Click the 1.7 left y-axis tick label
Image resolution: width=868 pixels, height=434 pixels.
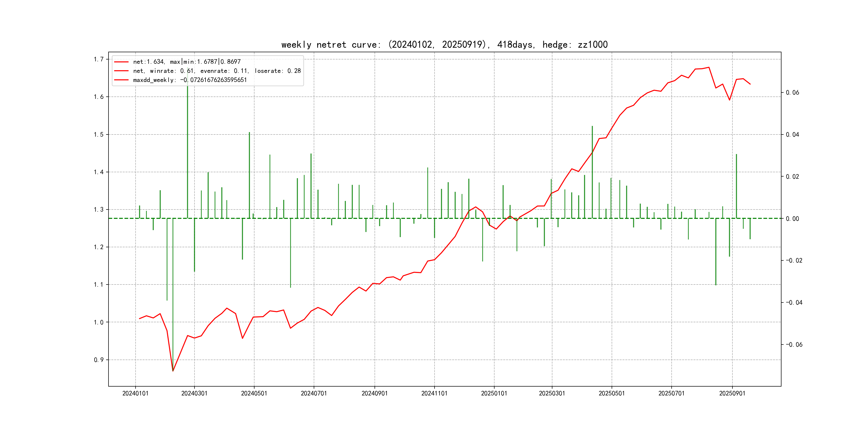99,59
